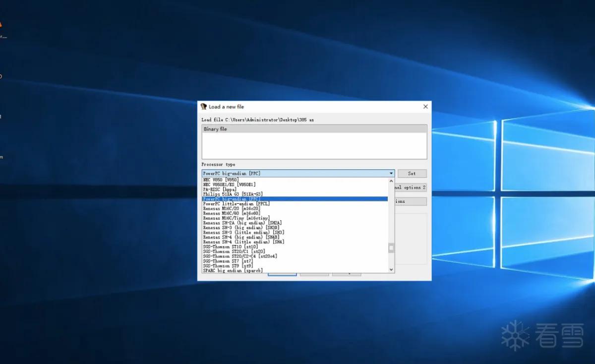Choose NEC V850E1/ES [V850E1] processor
Image resolution: width=595 pixels, height=364 pixels.
295,184
